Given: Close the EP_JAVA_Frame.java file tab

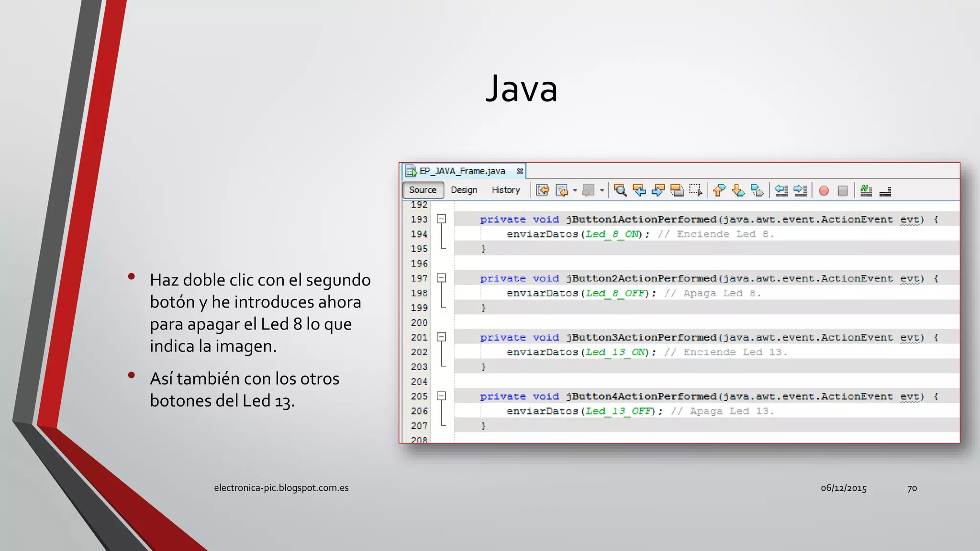Looking at the screenshot, I should [520, 171].
